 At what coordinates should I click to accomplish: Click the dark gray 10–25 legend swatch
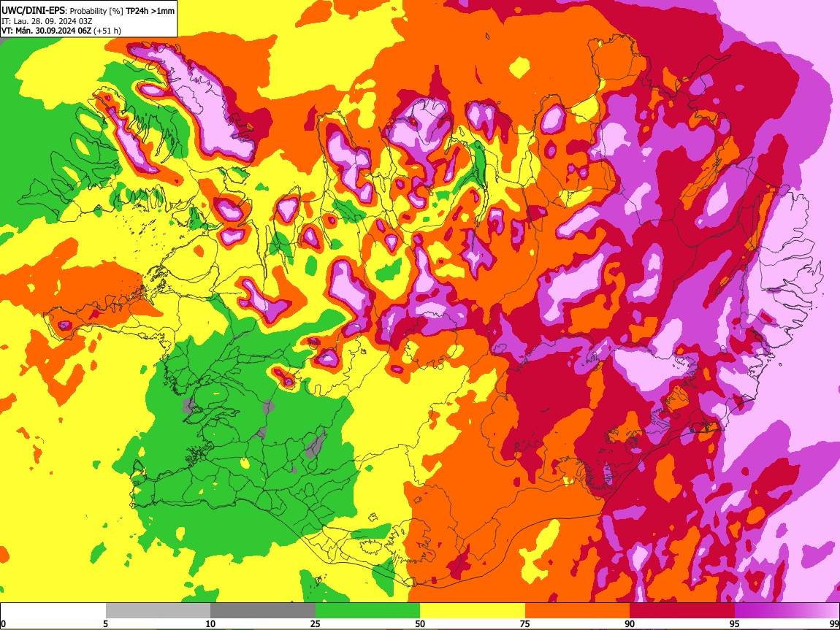pos(263,610)
